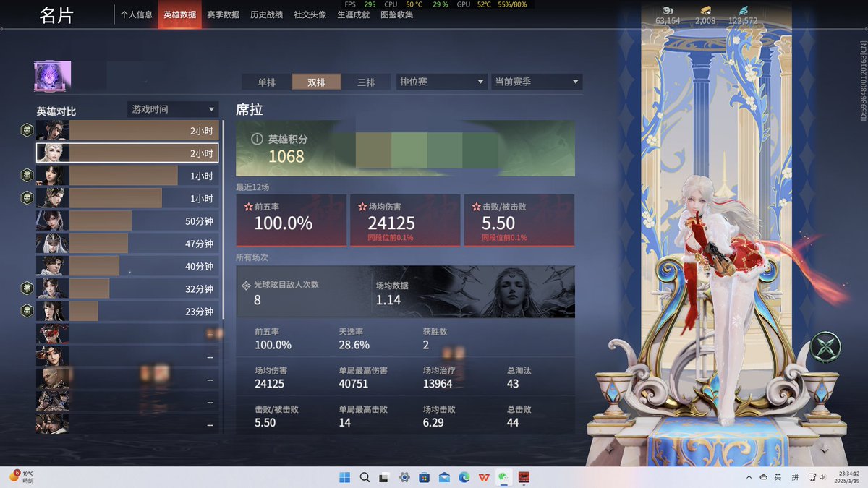
Task: Select the hero portrait in the 40分钟 row
Action: point(53,266)
